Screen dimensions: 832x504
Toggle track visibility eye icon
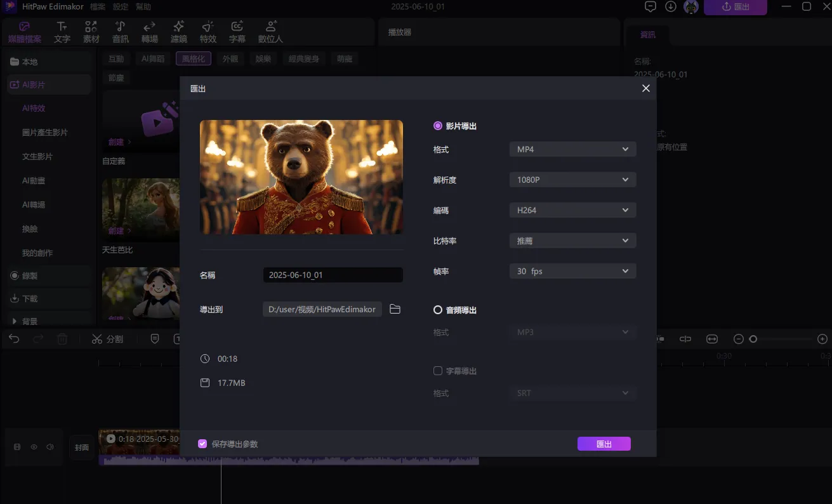[x=34, y=447]
